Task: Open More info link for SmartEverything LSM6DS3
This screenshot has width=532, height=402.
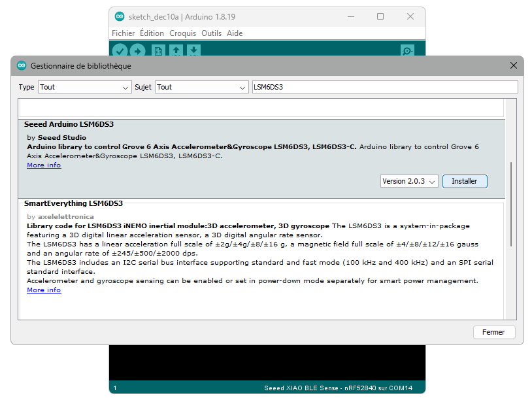Action: click(44, 290)
